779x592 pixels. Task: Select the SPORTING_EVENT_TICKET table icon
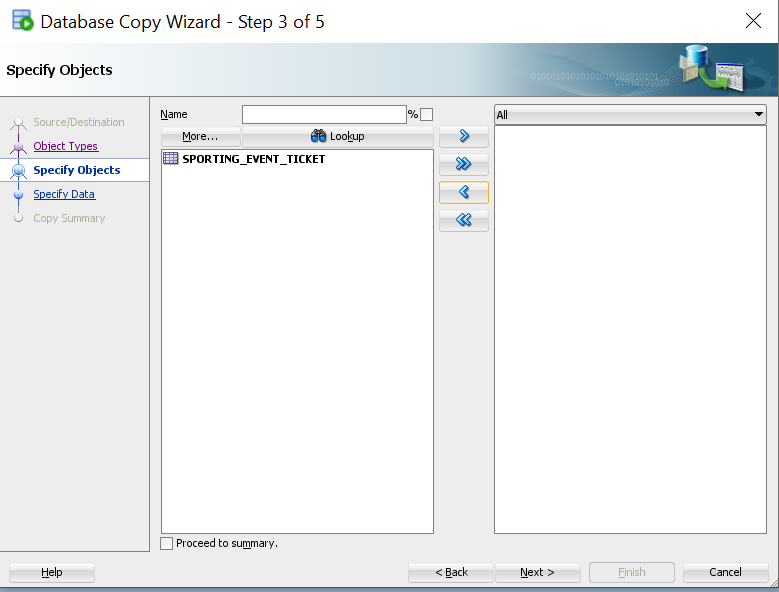[x=170, y=158]
